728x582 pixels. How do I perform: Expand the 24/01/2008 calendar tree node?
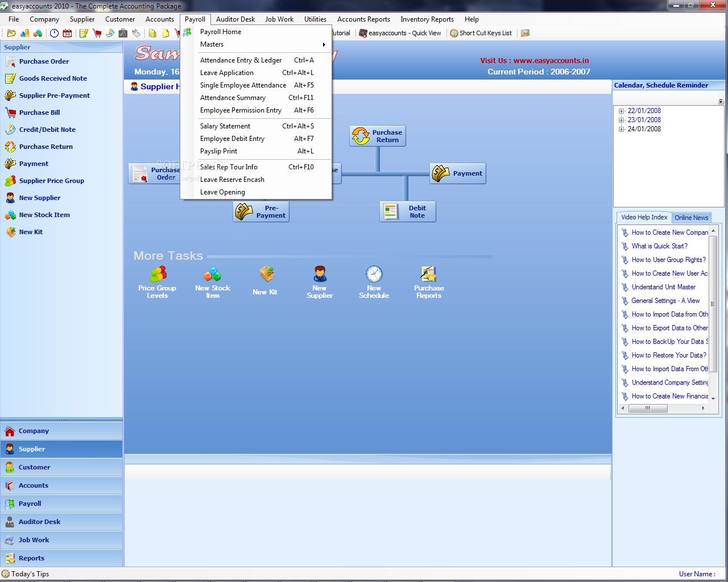click(622, 130)
